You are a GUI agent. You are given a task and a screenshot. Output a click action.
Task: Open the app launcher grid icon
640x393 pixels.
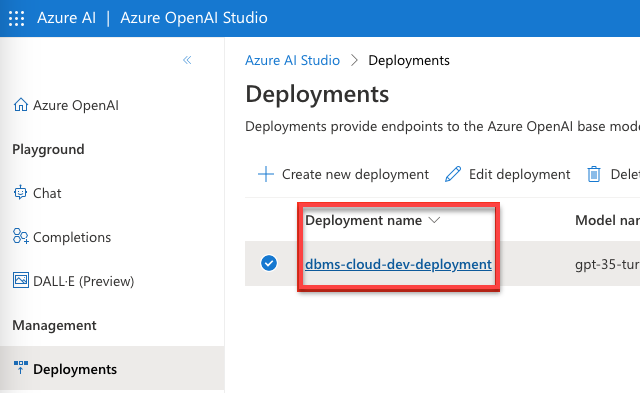pyautogui.click(x=16, y=18)
